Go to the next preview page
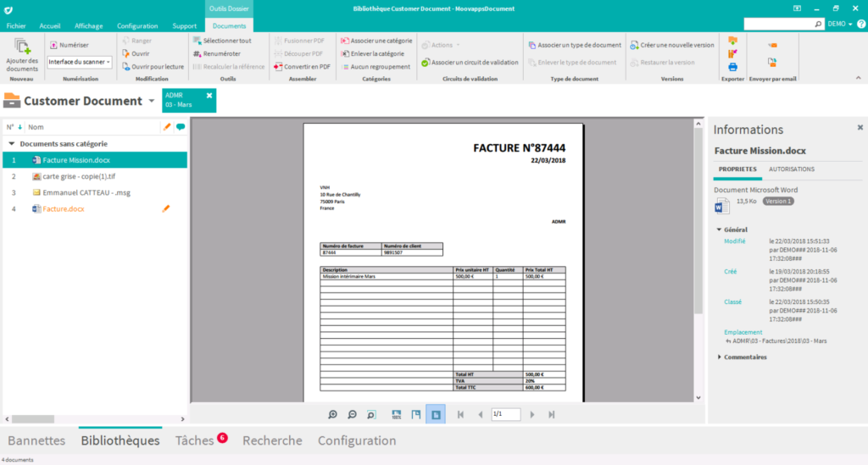Viewport: 868px width, 465px height. (x=532, y=414)
